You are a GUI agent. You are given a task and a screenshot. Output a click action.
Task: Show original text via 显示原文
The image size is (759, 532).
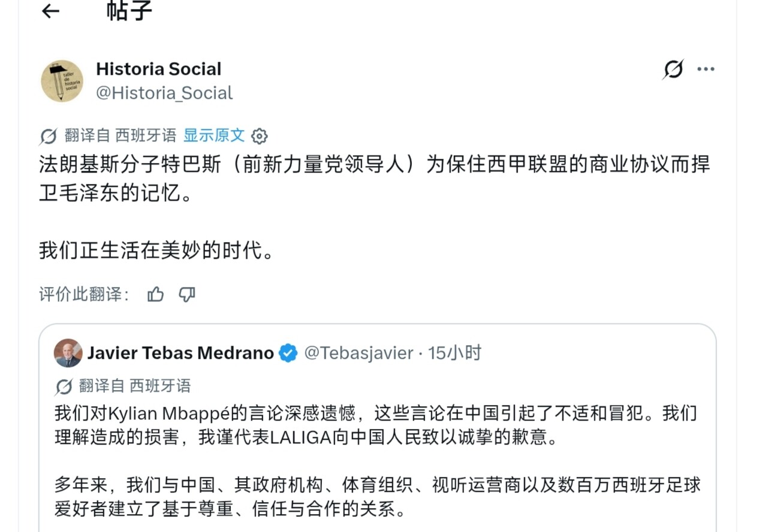tap(214, 135)
